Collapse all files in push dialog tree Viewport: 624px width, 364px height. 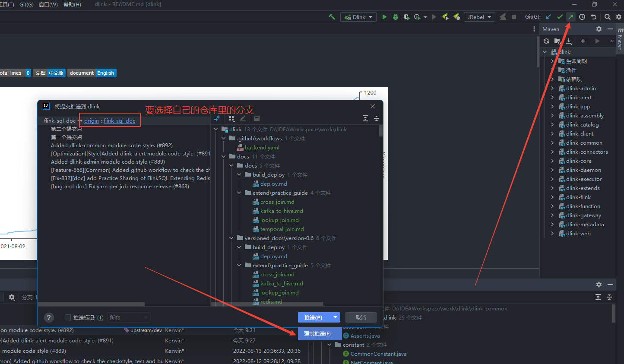(377, 118)
